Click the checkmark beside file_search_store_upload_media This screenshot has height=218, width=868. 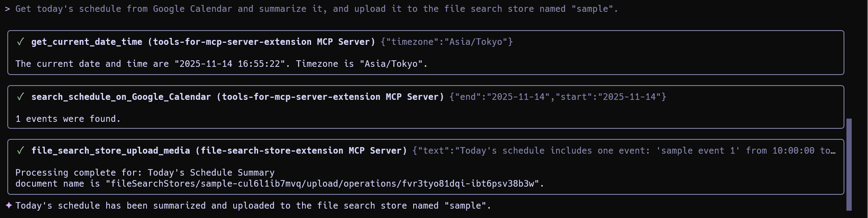click(x=20, y=151)
